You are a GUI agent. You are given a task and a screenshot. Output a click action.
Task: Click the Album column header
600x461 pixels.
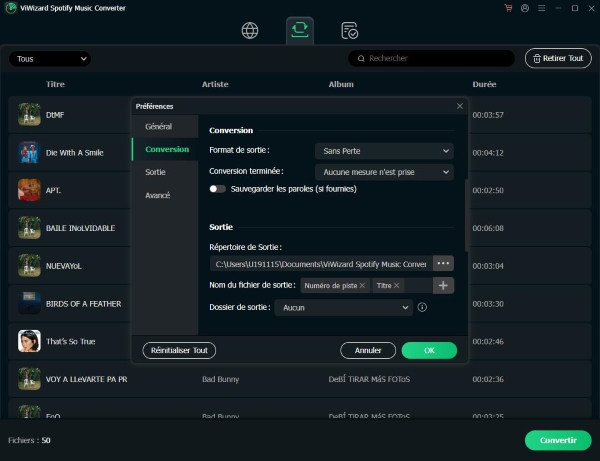(341, 84)
